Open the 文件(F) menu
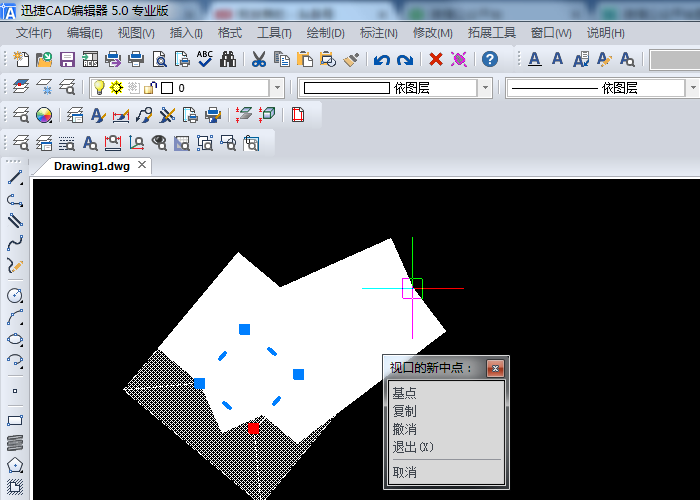The height and width of the screenshot is (500, 700). 33,33
